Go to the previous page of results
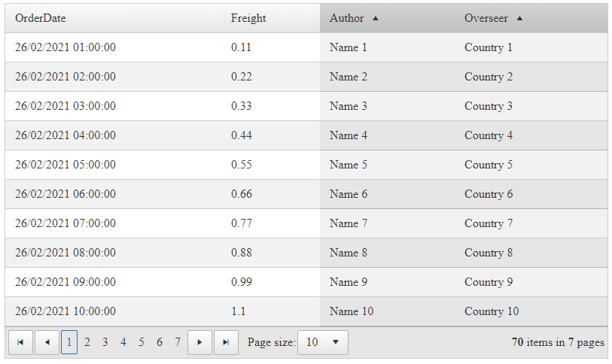This screenshot has height=364, width=612. tap(47, 342)
